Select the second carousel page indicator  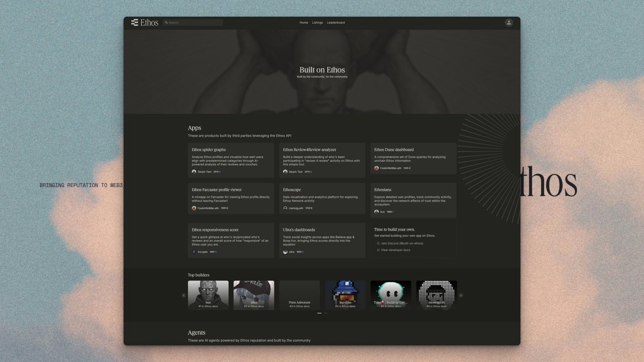point(325,313)
